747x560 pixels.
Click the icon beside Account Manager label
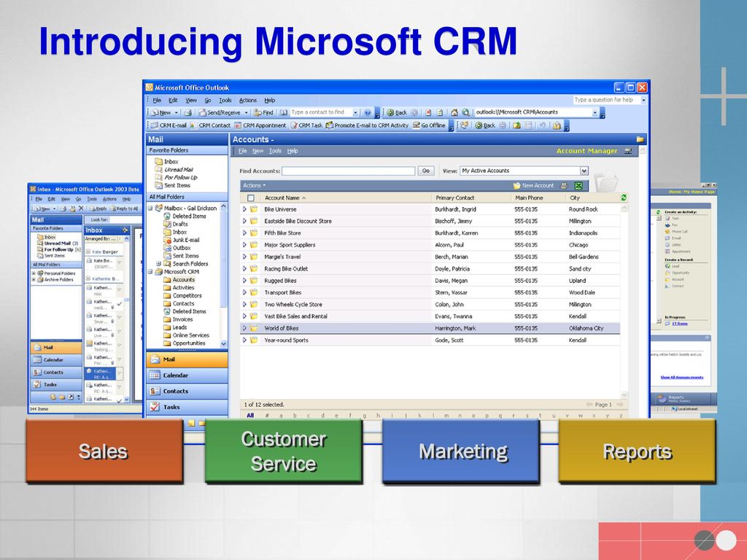click(628, 151)
